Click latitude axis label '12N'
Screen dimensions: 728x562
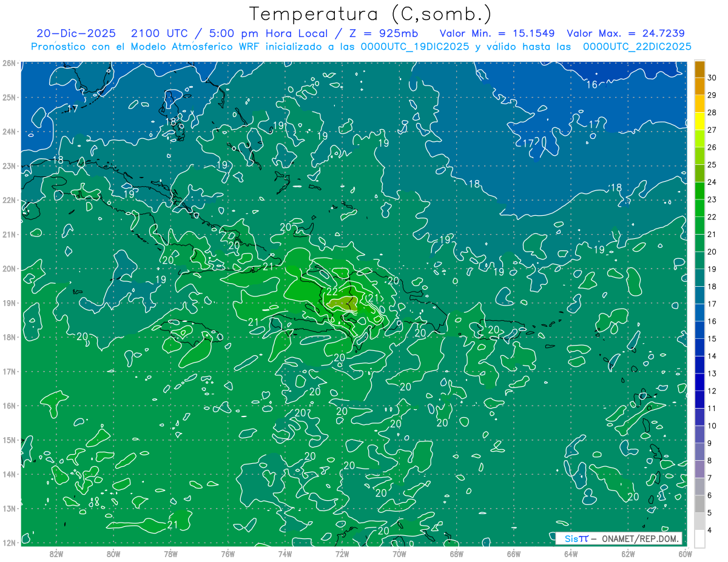coord(9,543)
